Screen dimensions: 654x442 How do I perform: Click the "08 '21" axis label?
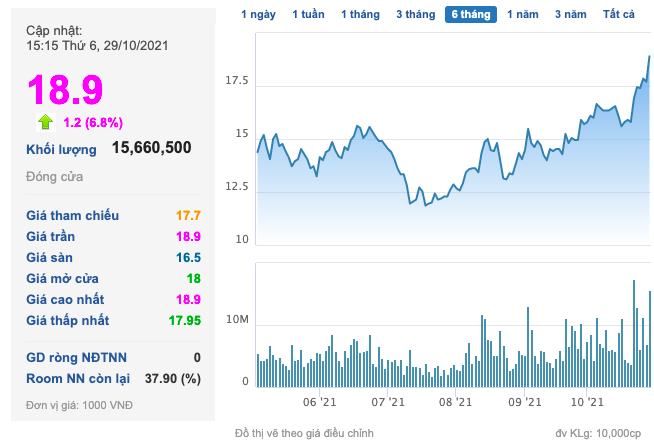455,402
